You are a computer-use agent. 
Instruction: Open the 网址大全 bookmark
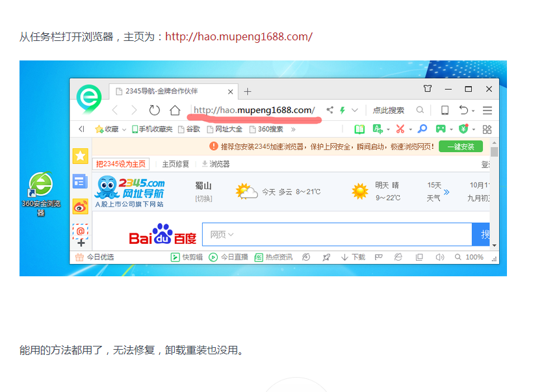tap(224, 129)
